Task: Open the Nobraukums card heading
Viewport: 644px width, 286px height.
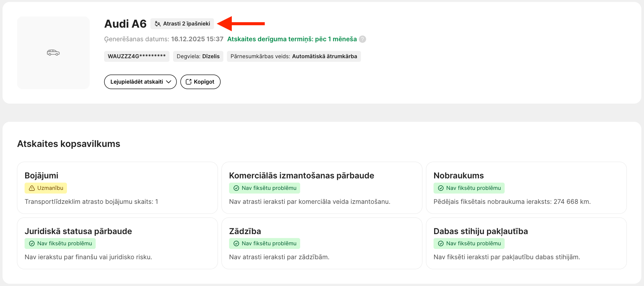Action: [459, 175]
